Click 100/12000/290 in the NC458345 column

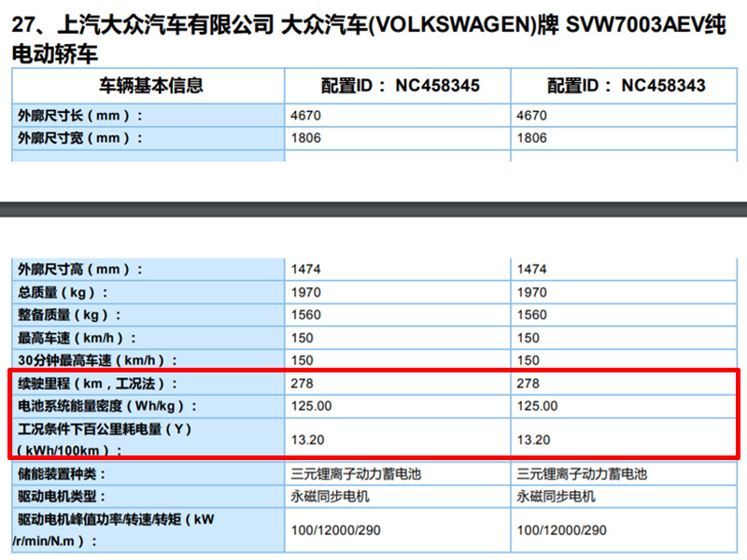click(336, 530)
